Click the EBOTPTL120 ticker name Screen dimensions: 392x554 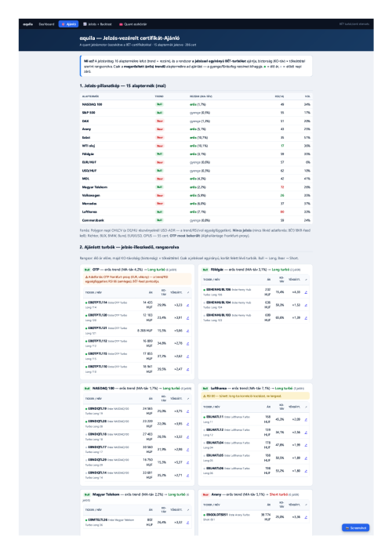[x=97, y=315]
